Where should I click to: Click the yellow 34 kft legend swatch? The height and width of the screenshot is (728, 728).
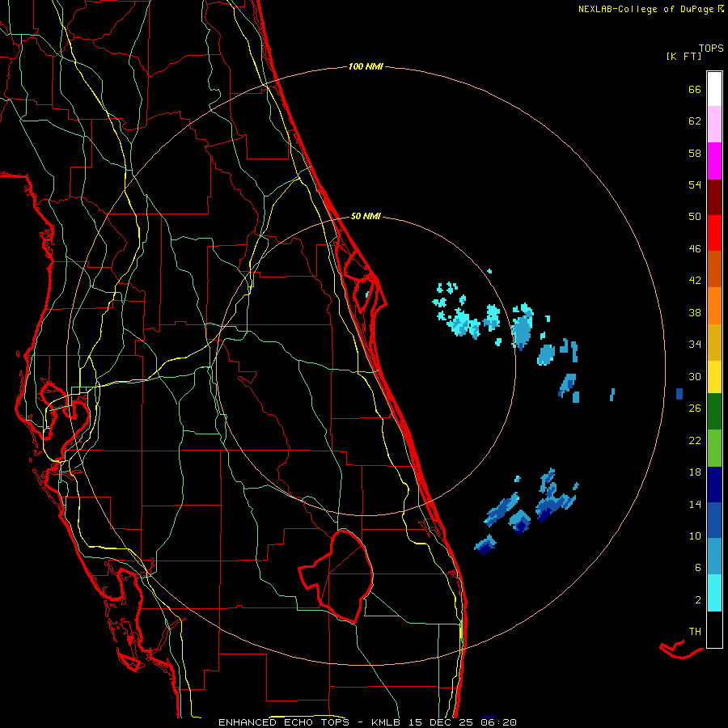coord(714,376)
